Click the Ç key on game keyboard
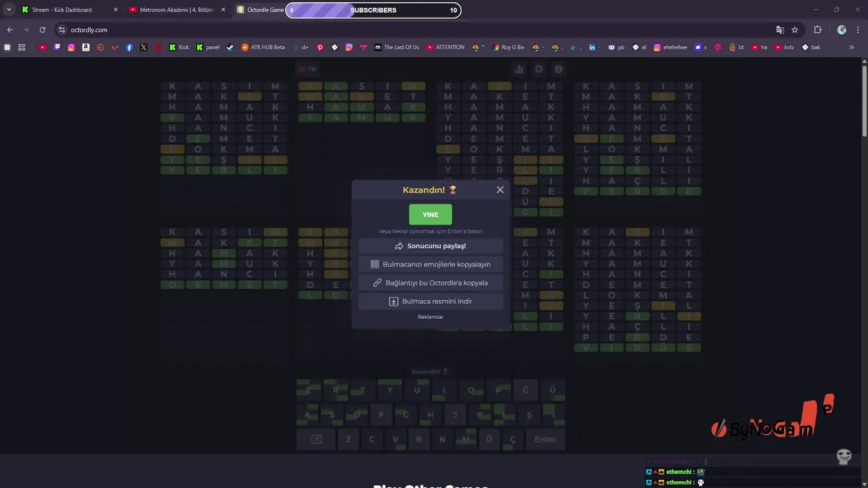The width and height of the screenshot is (868, 488). point(513,439)
